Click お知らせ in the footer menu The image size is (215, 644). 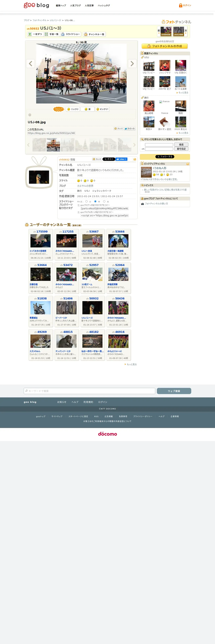tap(62, 402)
